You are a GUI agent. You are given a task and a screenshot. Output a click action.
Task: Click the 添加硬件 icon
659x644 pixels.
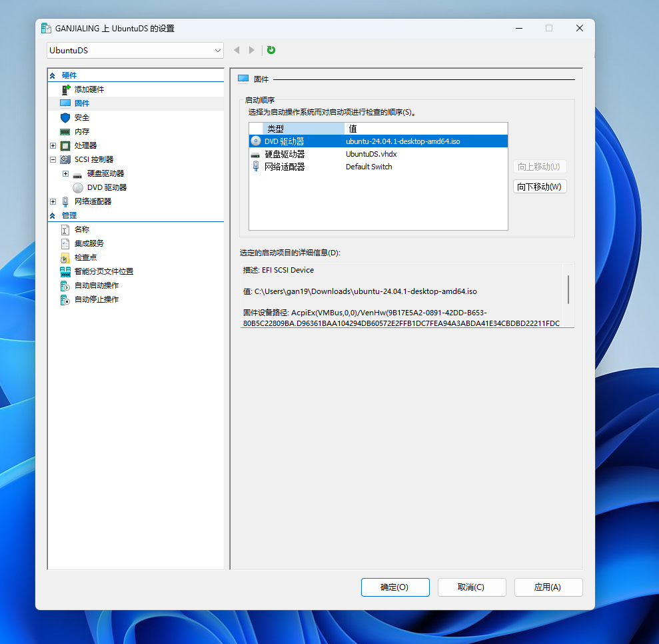point(65,89)
